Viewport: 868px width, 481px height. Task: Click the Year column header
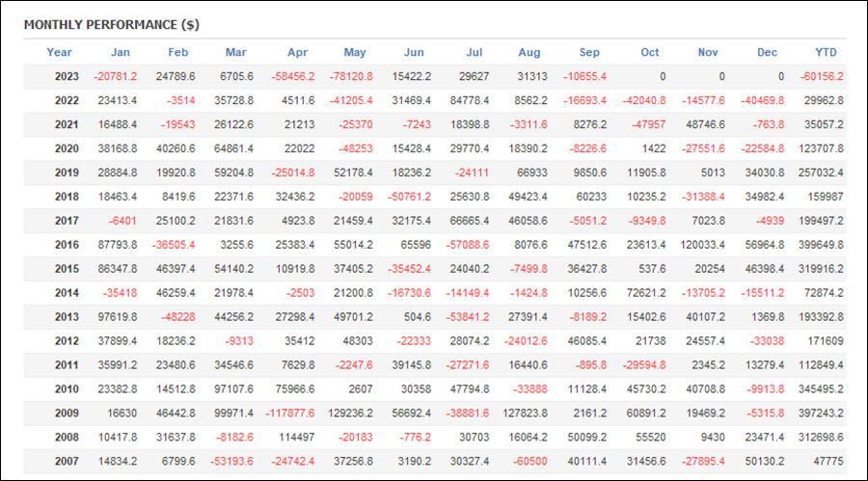point(59,52)
